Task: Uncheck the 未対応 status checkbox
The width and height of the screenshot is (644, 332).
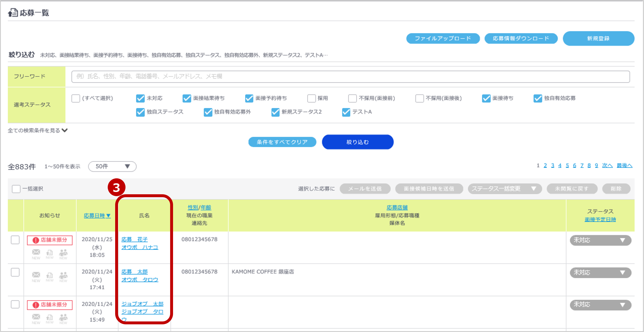Action: [140, 98]
